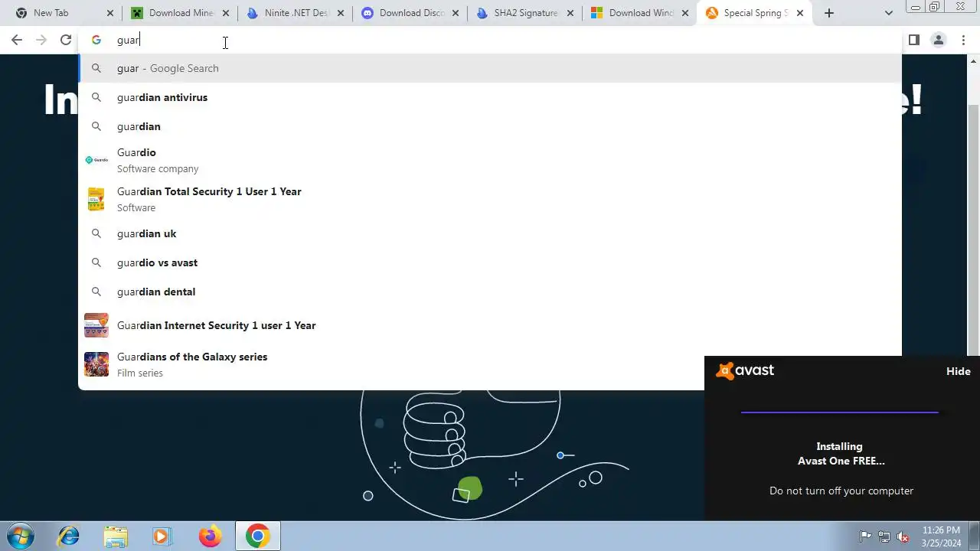Close the Special Spring tab

tap(800, 13)
